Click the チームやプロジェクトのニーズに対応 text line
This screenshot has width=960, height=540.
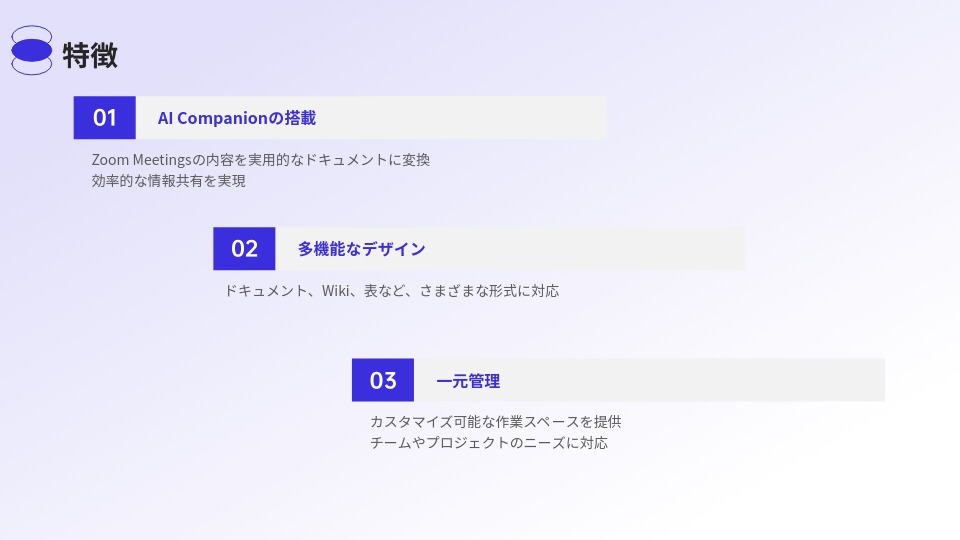tap(489, 443)
